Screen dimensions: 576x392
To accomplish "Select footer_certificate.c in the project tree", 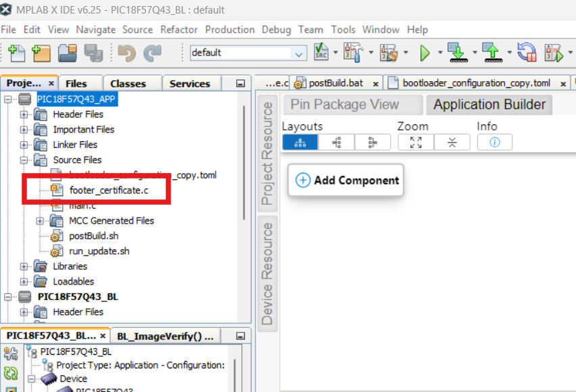I will pos(108,191).
